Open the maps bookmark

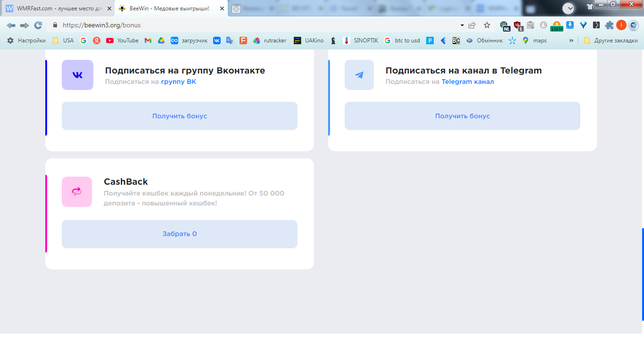point(535,41)
